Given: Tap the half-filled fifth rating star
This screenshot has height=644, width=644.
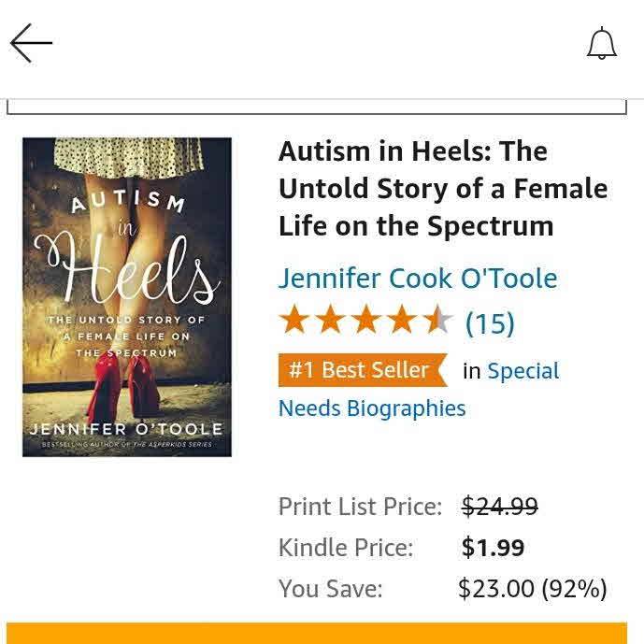Looking at the screenshot, I should click(438, 322).
